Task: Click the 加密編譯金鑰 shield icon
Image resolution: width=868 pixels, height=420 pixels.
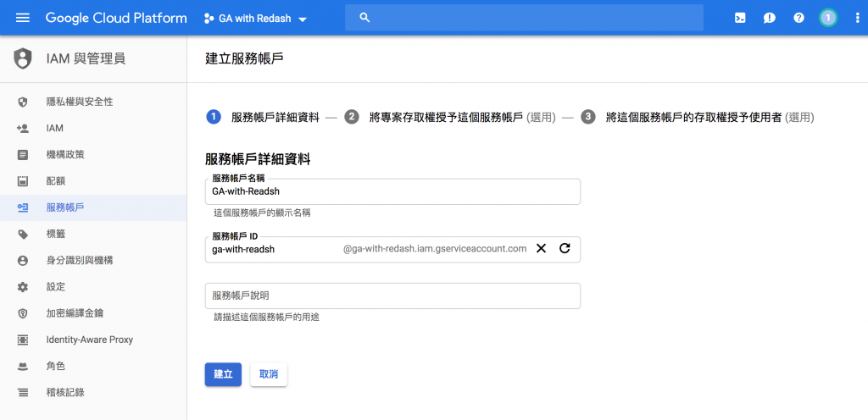Action: point(23,313)
